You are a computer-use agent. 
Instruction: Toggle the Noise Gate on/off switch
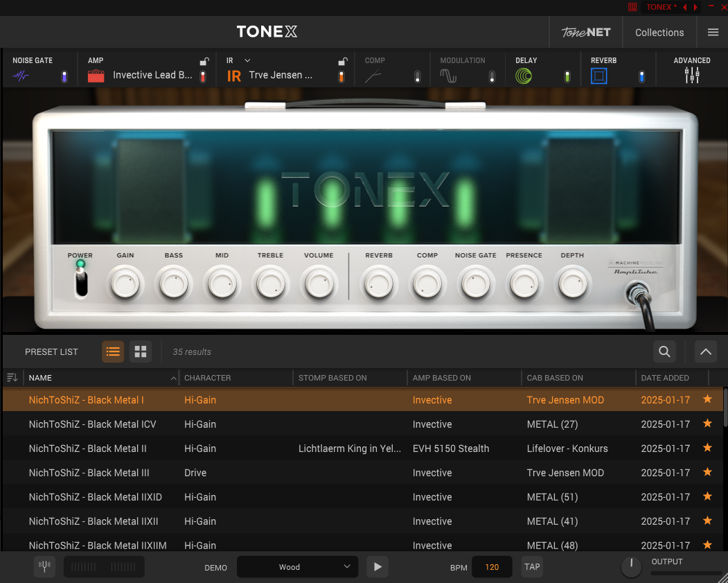pyautogui.click(x=64, y=77)
